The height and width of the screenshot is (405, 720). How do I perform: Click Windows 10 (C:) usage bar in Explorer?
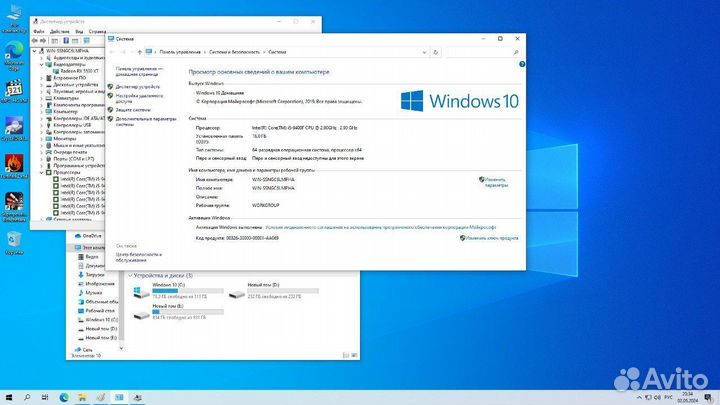coord(188,291)
